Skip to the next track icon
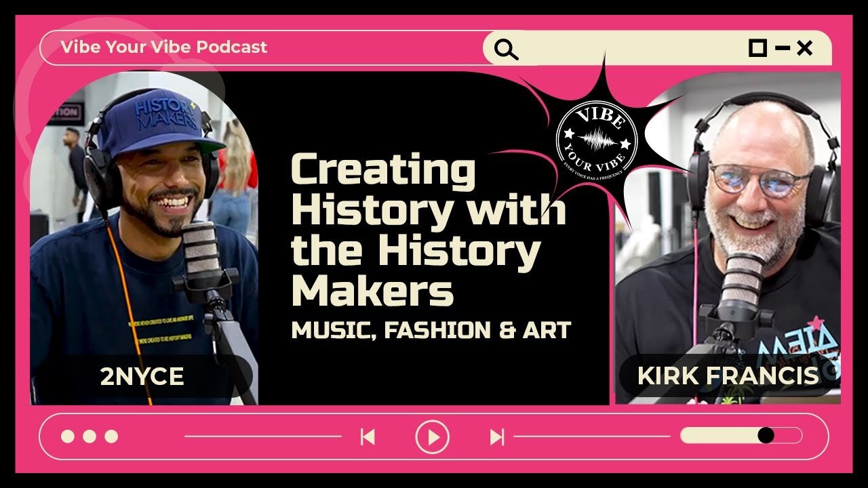This screenshot has width=868, height=488. click(497, 437)
